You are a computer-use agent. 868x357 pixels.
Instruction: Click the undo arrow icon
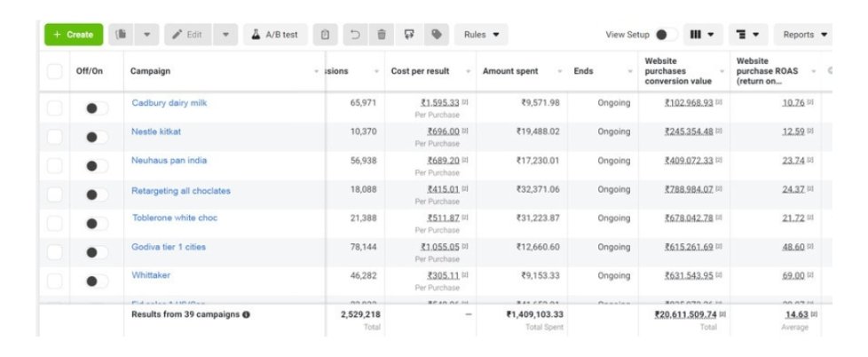[x=355, y=35]
